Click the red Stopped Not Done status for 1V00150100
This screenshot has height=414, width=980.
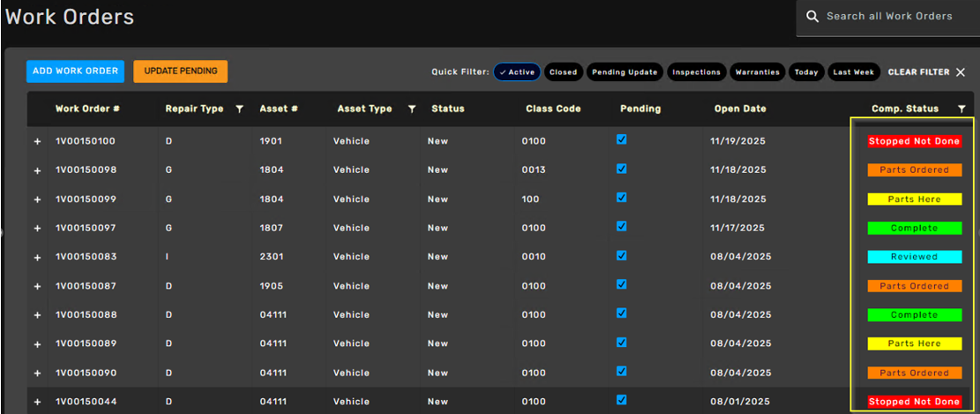[914, 141]
